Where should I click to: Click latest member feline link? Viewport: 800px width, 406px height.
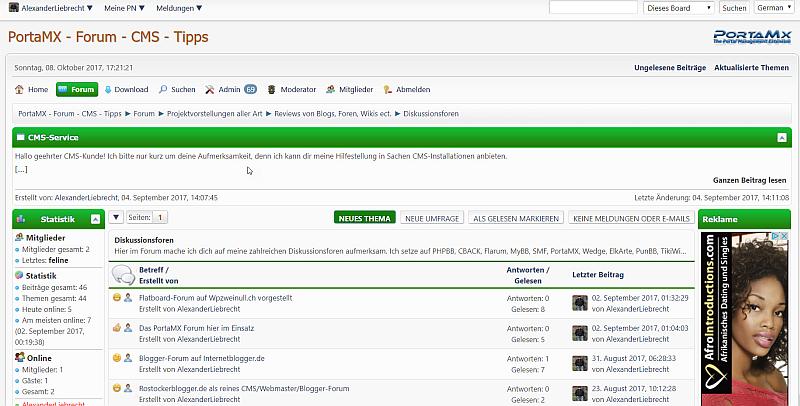pyautogui.click(x=58, y=260)
